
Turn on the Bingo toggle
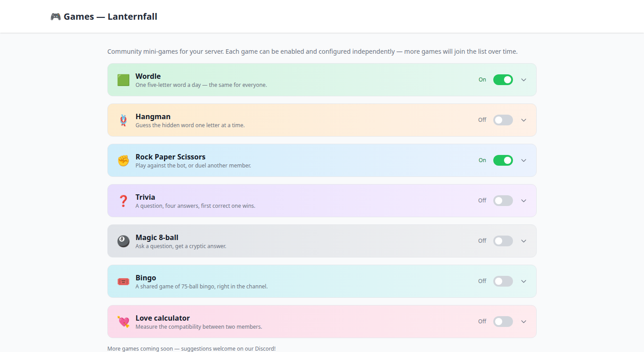(x=503, y=281)
